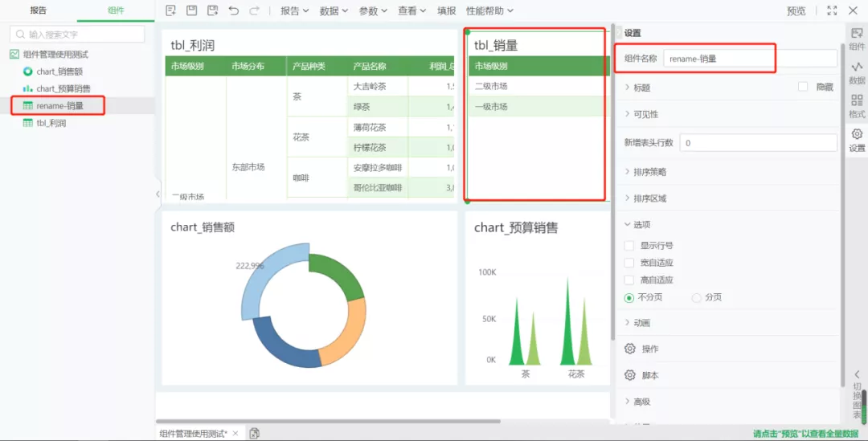Click the 切换图表 sidebar arrow
868x441 pixels.
(857, 374)
